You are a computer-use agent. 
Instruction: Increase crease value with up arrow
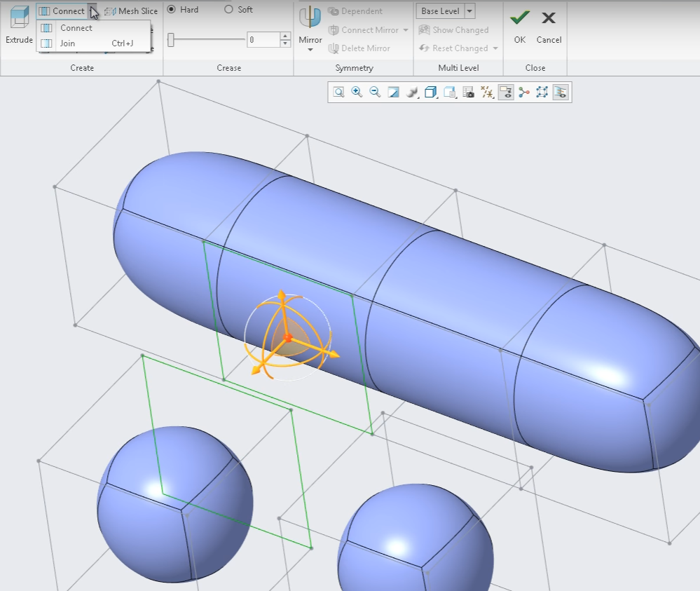click(285, 36)
